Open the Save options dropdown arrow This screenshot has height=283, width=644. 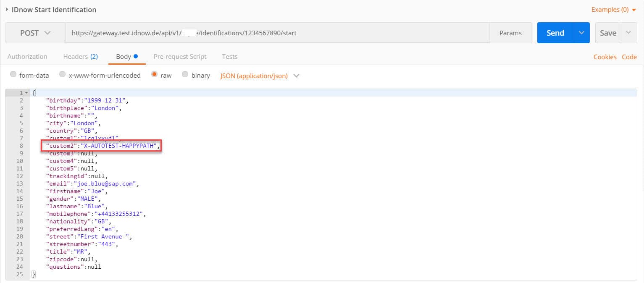tap(628, 33)
